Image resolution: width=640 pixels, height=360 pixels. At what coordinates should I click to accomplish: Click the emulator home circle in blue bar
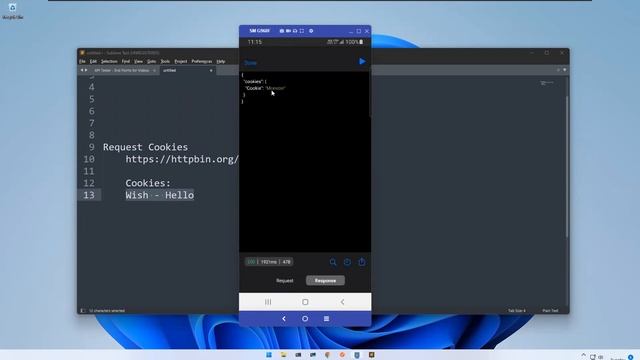click(x=305, y=318)
